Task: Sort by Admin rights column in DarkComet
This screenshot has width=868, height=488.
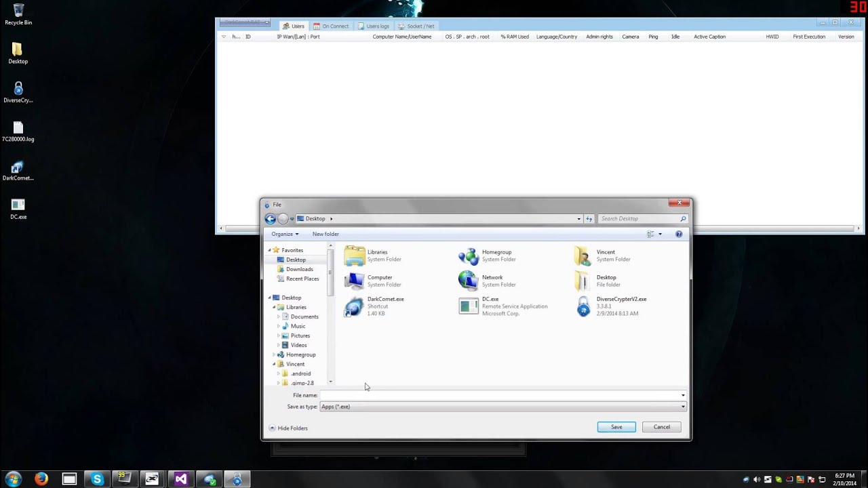Action: (x=599, y=37)
